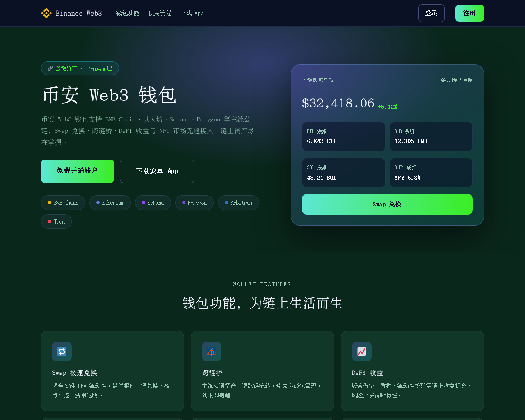525x420 pixels.
Task: Click the SOL 余额 48.21 SOL tile
Action: click(344, 173)
